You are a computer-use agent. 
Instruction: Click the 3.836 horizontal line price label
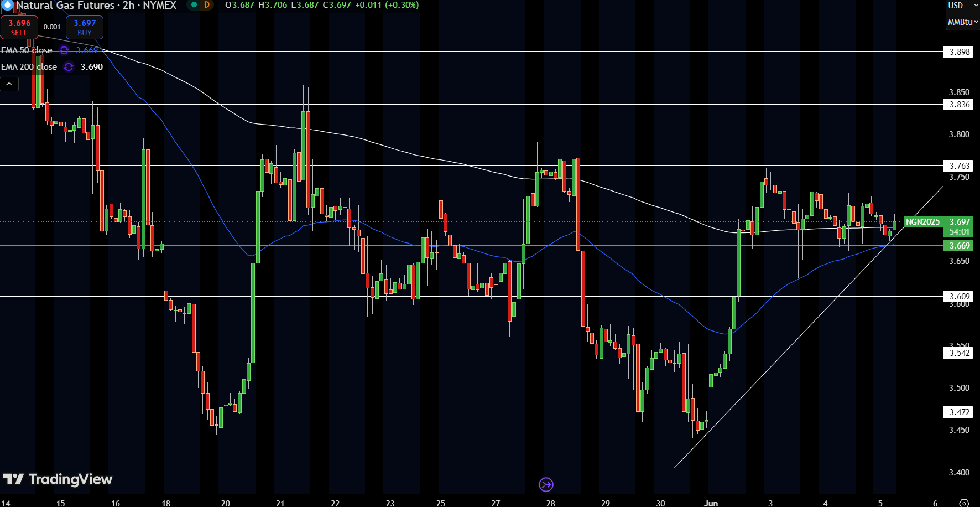[960, 105]
